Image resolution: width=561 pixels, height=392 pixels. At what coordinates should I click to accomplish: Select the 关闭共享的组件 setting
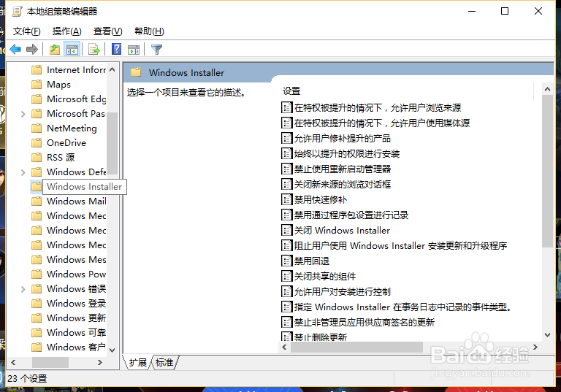click(318, 277)
